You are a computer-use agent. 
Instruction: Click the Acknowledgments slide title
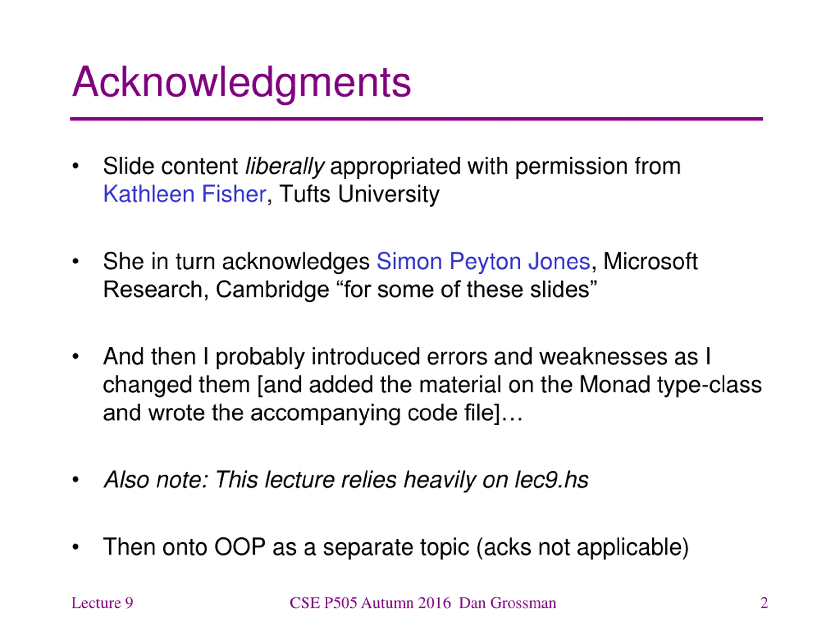coord(241,83)
